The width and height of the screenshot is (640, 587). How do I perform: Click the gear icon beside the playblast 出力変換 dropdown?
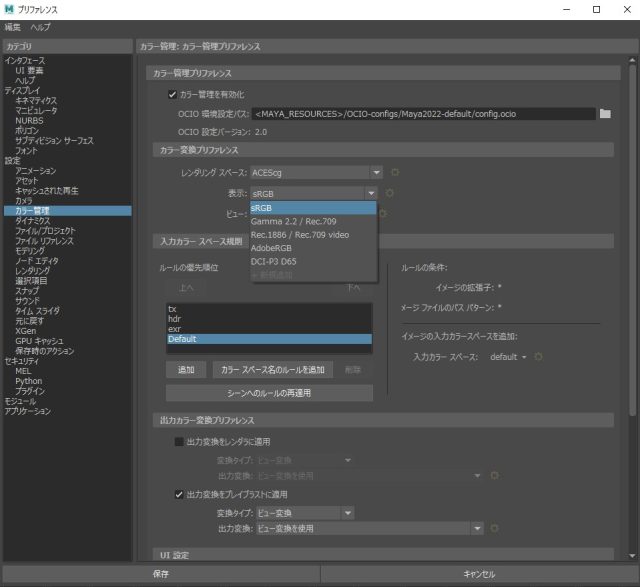point(493,528)
